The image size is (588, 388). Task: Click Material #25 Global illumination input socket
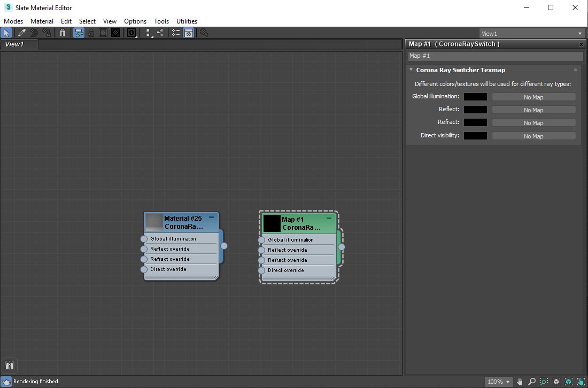pyautogui.click(x=144, y=239)
